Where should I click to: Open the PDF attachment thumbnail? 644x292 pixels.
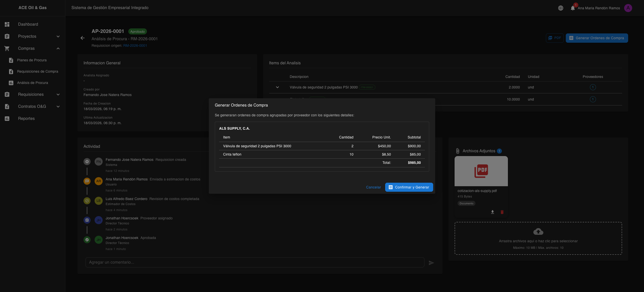click(x=481, y=171)
